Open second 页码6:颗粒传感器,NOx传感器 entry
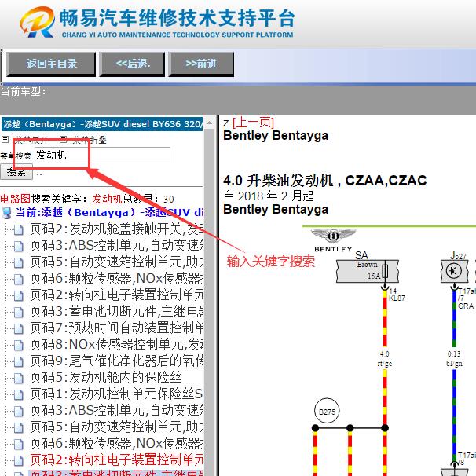 point(116,443)
